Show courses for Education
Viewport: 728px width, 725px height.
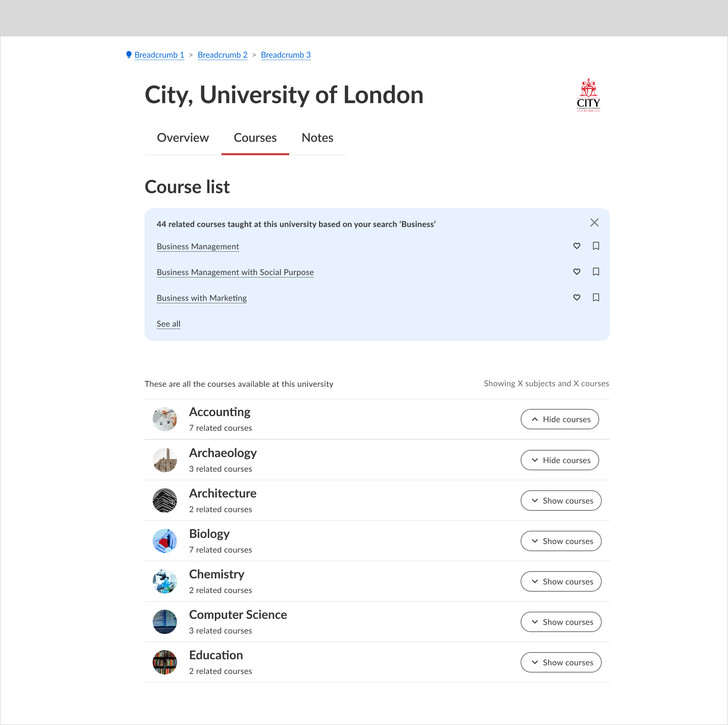(x=561, y=662)
